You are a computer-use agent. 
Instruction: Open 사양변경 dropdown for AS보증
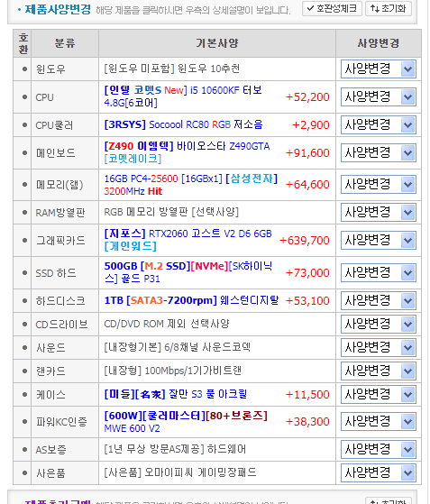379,449
